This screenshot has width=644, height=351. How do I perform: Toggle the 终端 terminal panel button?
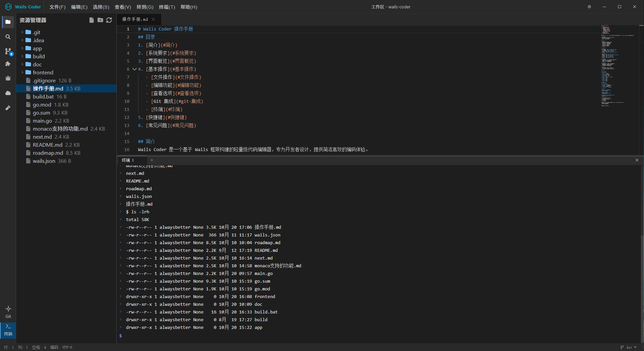(x=8, y=330)
